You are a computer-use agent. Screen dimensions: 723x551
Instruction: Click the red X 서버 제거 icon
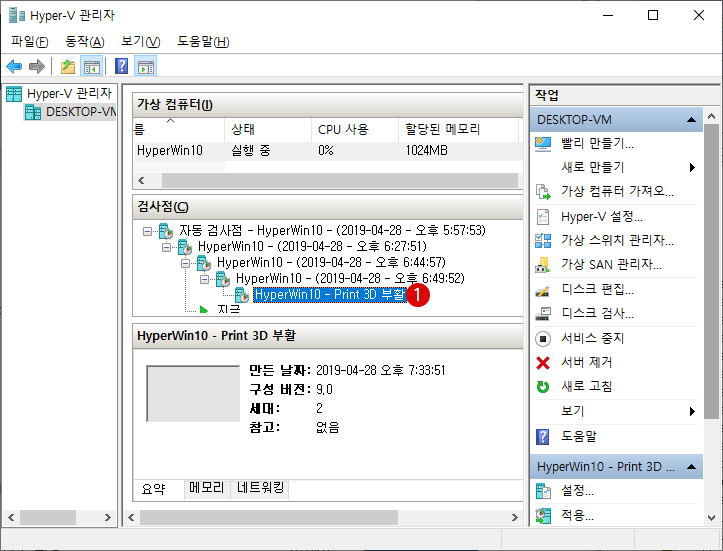pos(543,363)
